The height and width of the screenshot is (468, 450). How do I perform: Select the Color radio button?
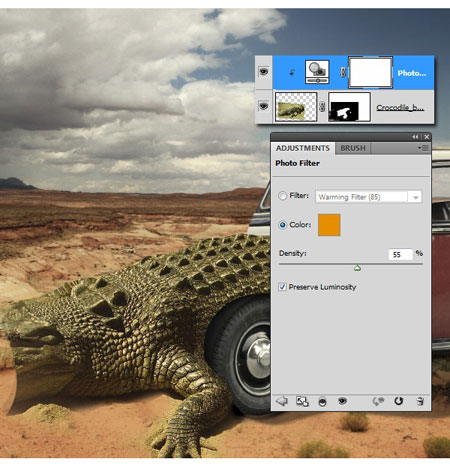282,225
